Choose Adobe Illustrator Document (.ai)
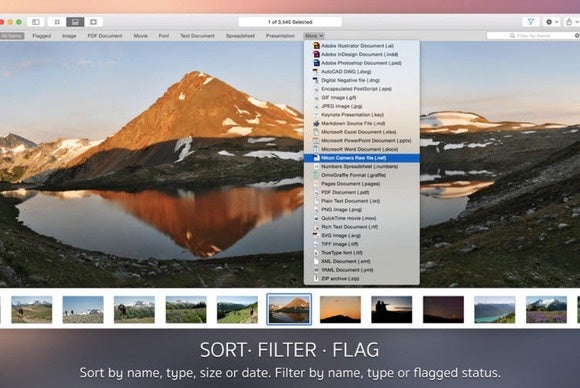580x388 pixels. [362, 46]
